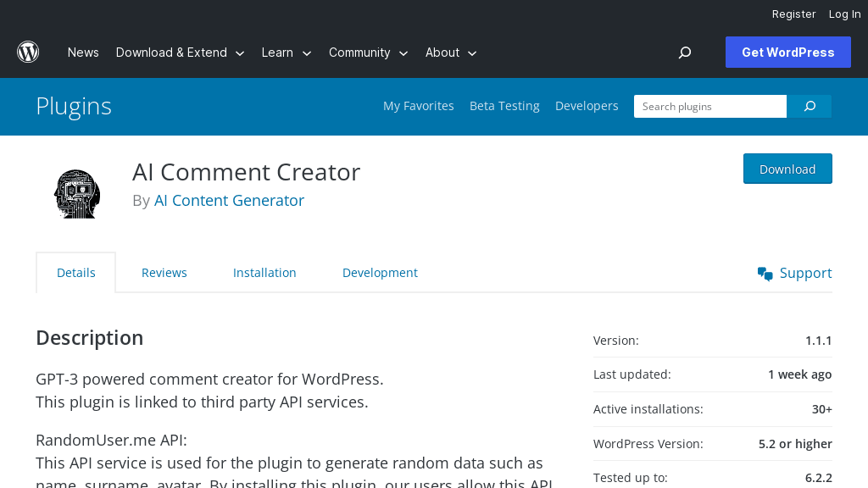The image size is (868, 488).
Task: Open the Installation tab
Action: click(264, 273)
